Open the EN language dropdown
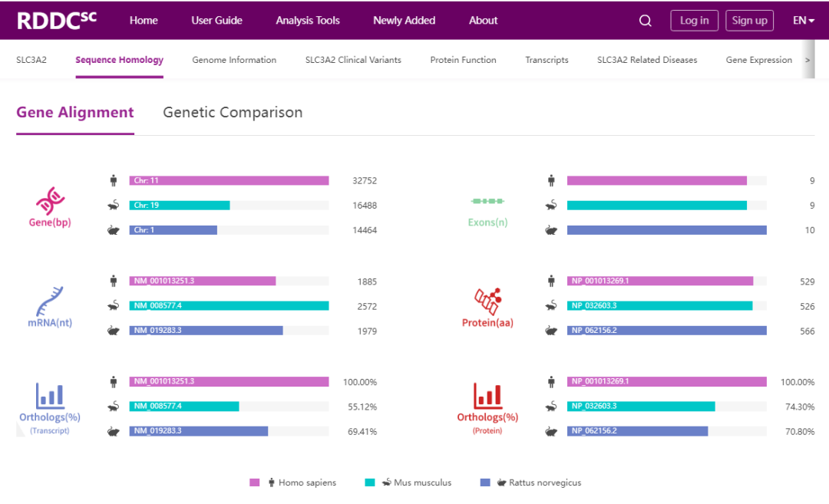The width and height of the screenshot is (829, 504). tap(804, 21)
